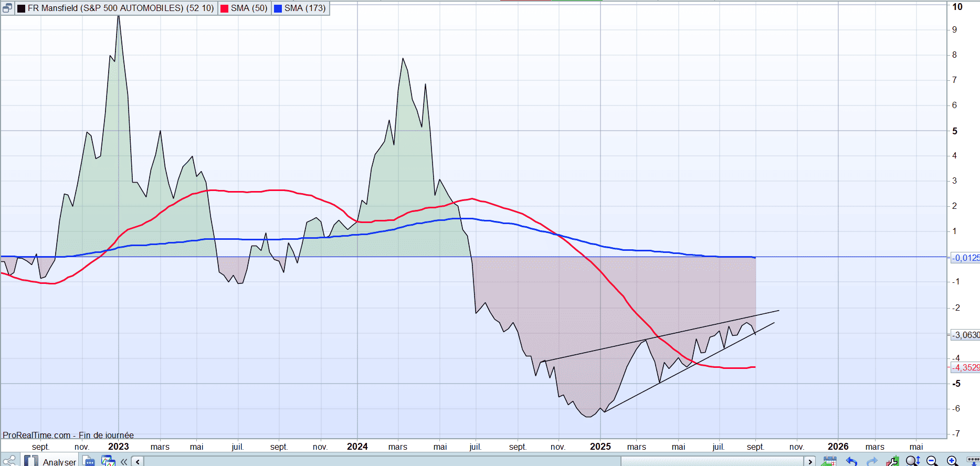Viewport: 980px width, 466px height.
Task: Click the 2026 year label on time axis
Action: pos(838,447)
